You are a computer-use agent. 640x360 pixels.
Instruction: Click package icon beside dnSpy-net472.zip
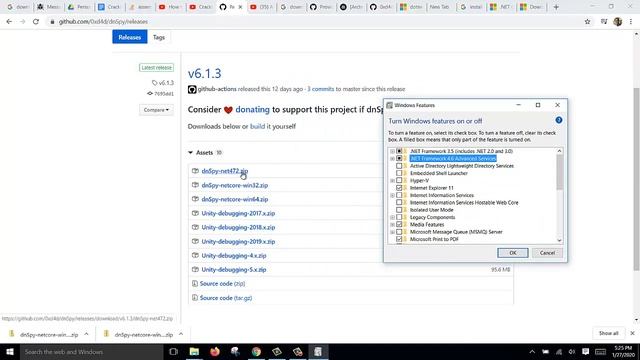(x=195, y=171)
